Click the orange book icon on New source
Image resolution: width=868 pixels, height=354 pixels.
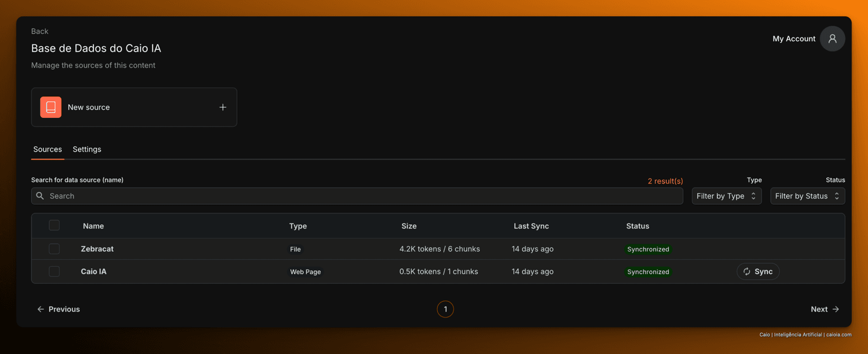(50, 107)
